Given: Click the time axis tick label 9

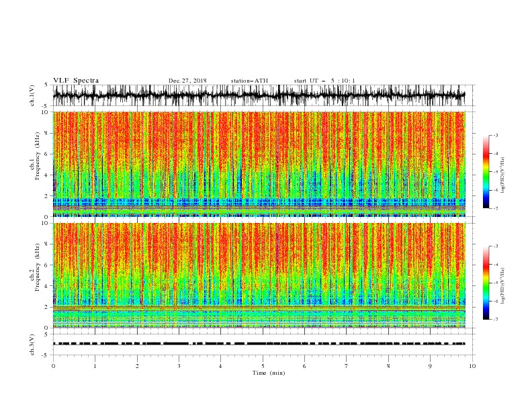Looking at the screenshot, I should (430, 366).
